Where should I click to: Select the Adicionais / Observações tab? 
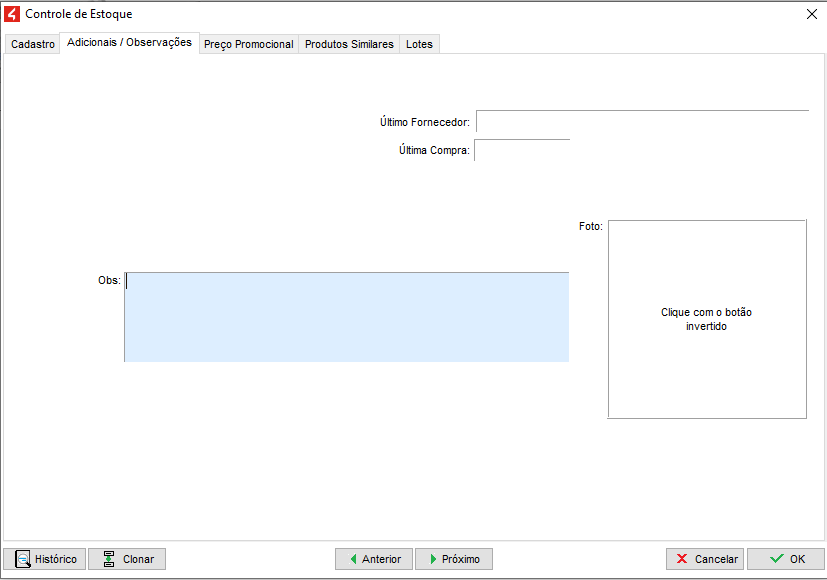129,43
